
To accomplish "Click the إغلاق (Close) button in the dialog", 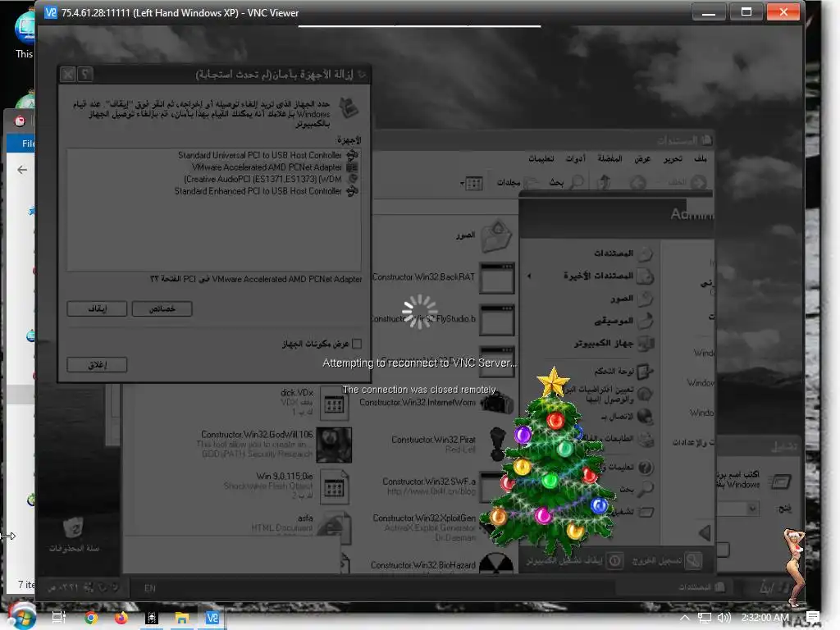I will point(97,364).
